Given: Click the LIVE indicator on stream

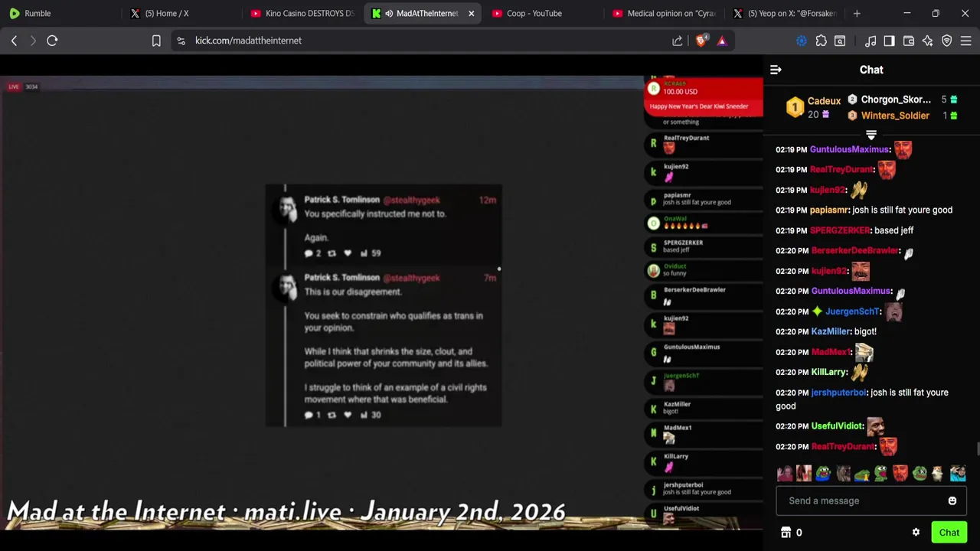Looking at the screenshot, I should (x=14, y=86).
